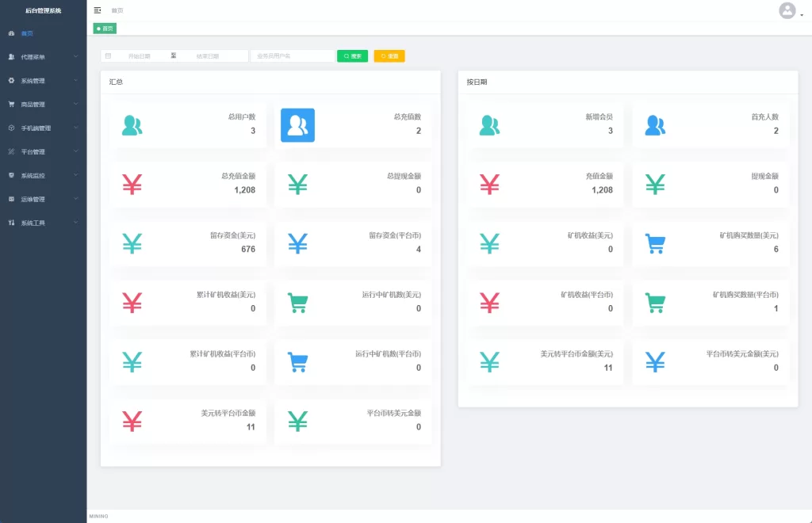Click the red yen icon for 累计矿机收益(美元)

pyautogui.click(x=132, y=303)
